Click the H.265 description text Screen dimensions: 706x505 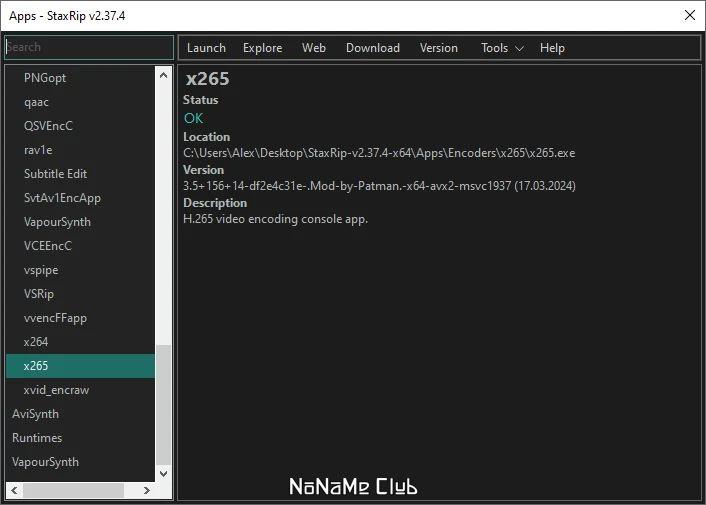click(276, 219)
